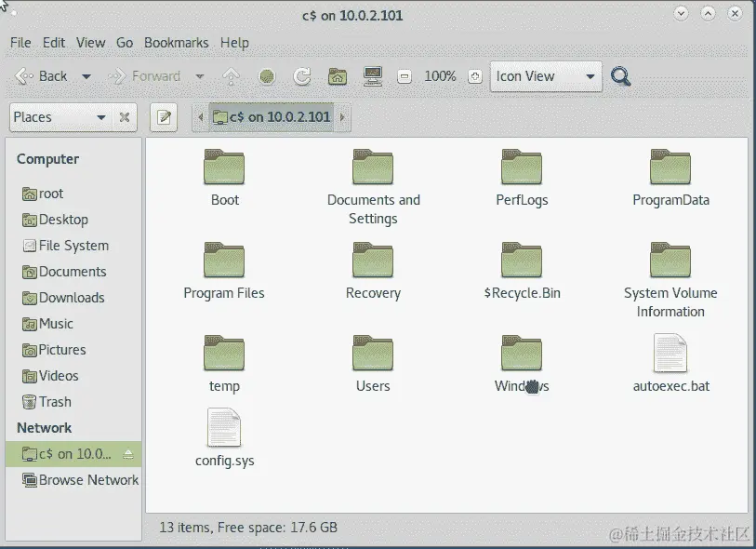The width and height of the screenshot is (756, 549).
Task: Click the Forward navigation button
Action: click(x=144, y=76)
